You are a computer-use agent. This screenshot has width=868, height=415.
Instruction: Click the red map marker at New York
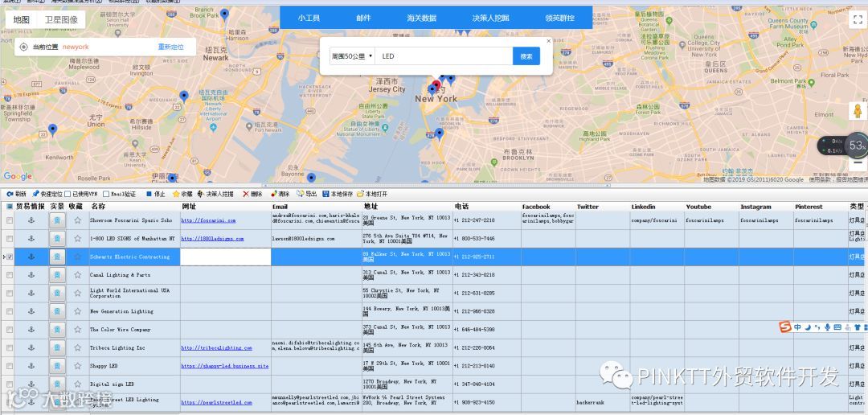[x=436, y=86]
